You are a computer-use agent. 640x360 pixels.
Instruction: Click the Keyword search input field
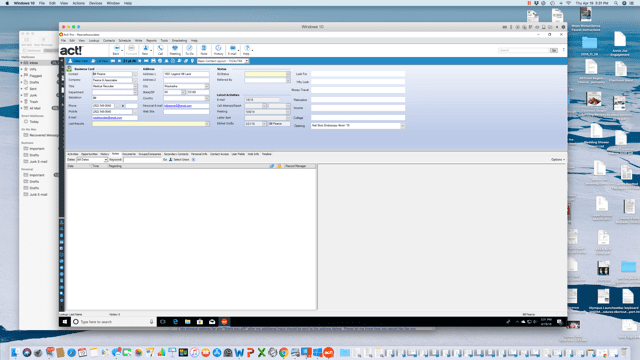pos(142,160)
